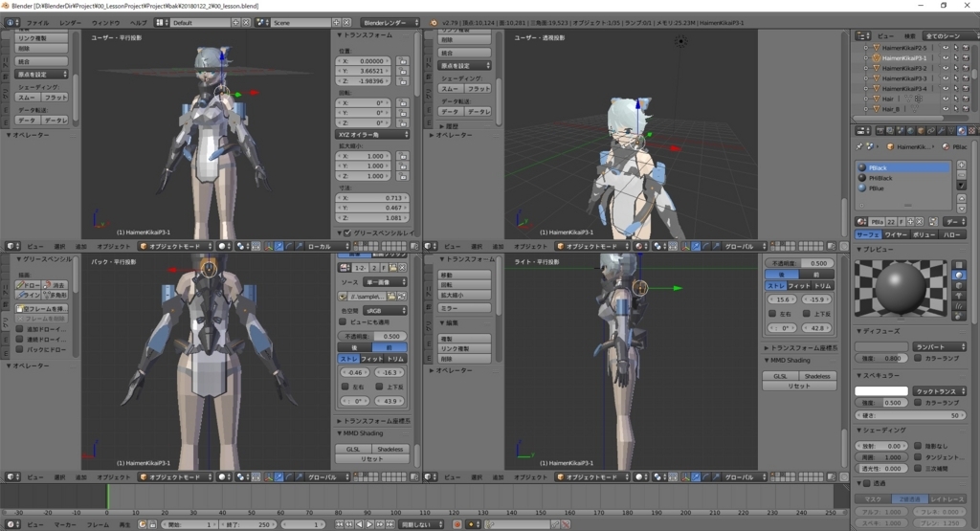Move the material slot up with the arrow icon
The image size is (980, 531).
point(961,199)
